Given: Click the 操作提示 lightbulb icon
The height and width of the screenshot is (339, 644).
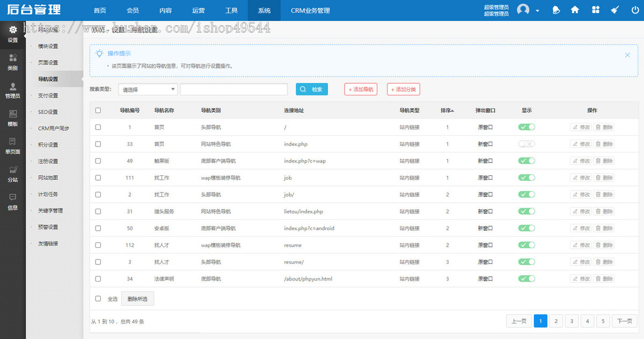Looking at the screenshot, I should click(99, 53).
